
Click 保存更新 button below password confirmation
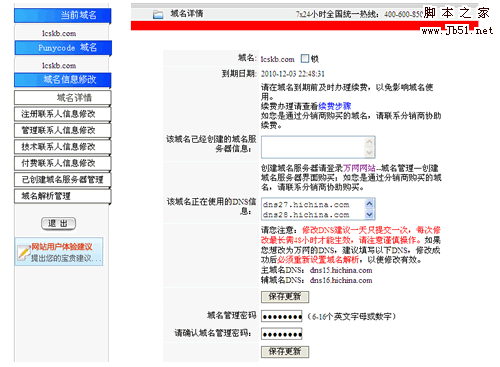click(x=285, y=352)
